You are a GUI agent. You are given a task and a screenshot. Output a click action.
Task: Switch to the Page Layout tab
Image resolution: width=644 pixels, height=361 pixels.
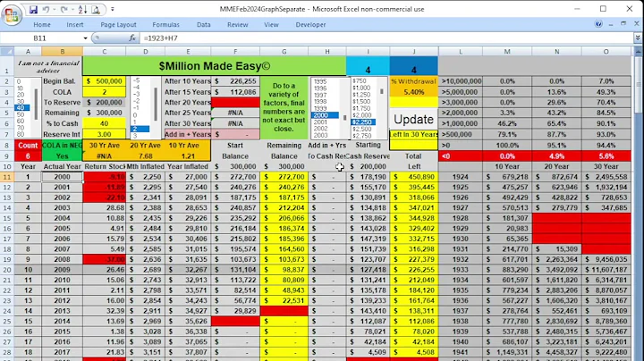[x=118, y=25]
